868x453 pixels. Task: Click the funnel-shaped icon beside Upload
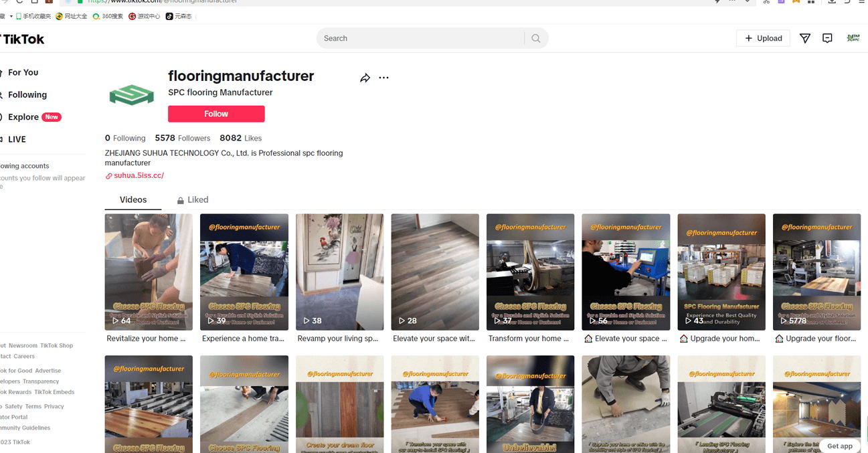coord(805,39)
